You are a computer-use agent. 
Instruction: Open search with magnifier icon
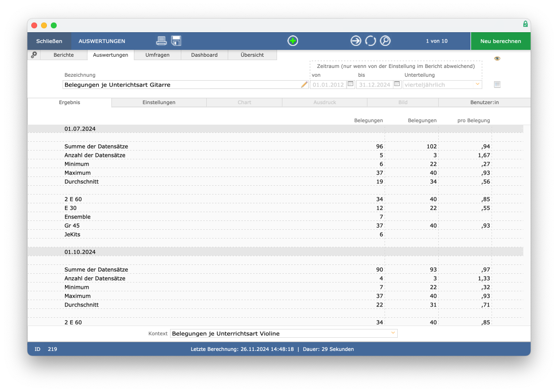coord(386,41)
